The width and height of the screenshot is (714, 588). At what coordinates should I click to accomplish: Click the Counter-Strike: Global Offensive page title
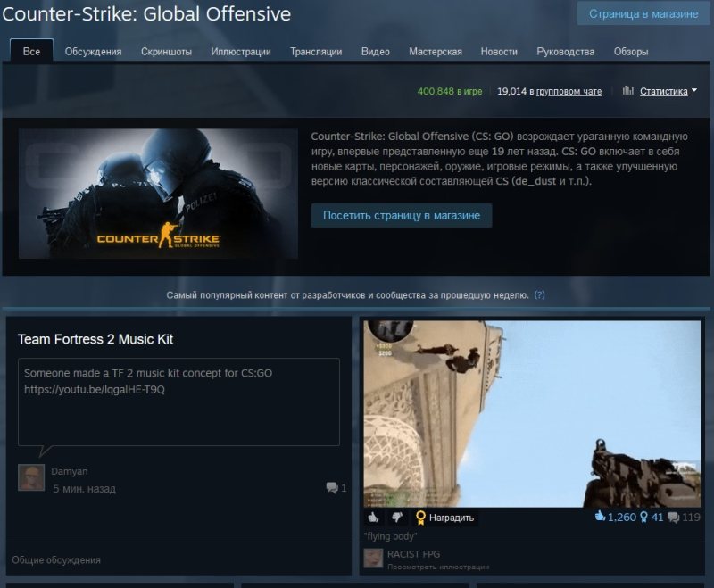point(146,13)
